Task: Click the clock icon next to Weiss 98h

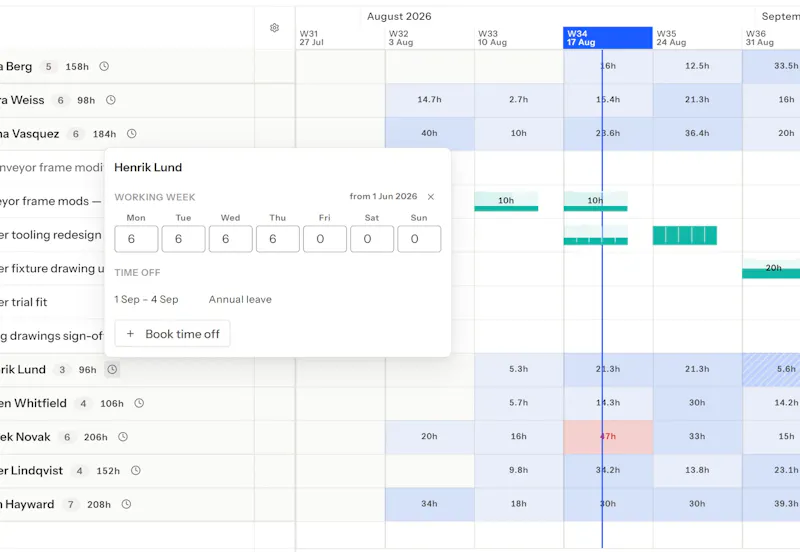Action: 111,100
